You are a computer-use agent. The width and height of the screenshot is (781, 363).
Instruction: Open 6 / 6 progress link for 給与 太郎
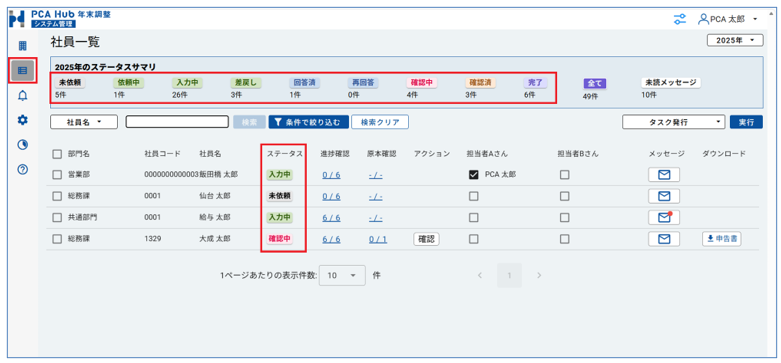tap(331, 218)
